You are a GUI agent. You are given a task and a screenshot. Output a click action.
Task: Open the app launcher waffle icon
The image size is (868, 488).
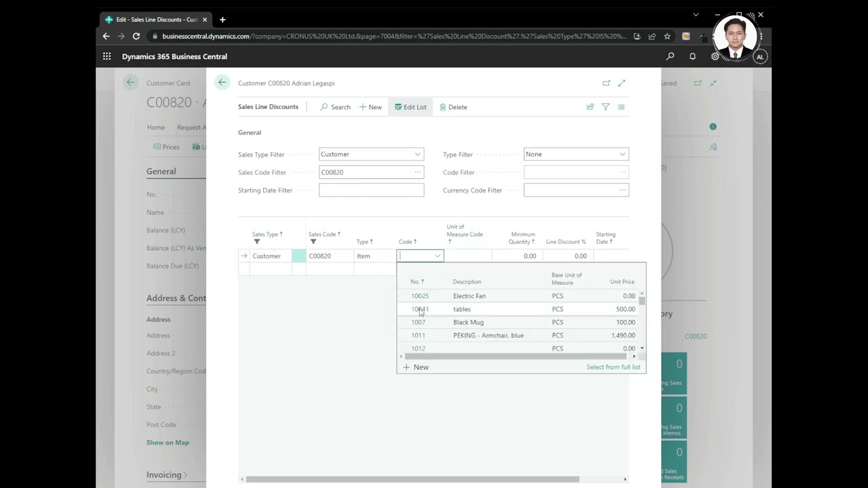point(107,56)
